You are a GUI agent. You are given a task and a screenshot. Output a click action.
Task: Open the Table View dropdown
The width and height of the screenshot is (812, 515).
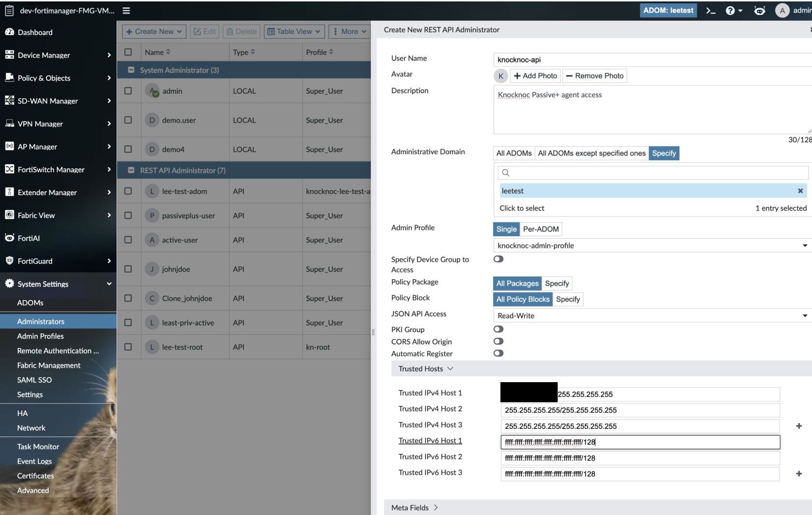click(294, 31)
